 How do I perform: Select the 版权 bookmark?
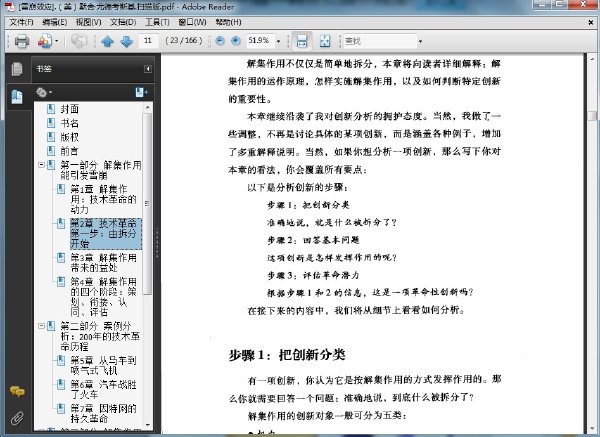tap(70, 137)
